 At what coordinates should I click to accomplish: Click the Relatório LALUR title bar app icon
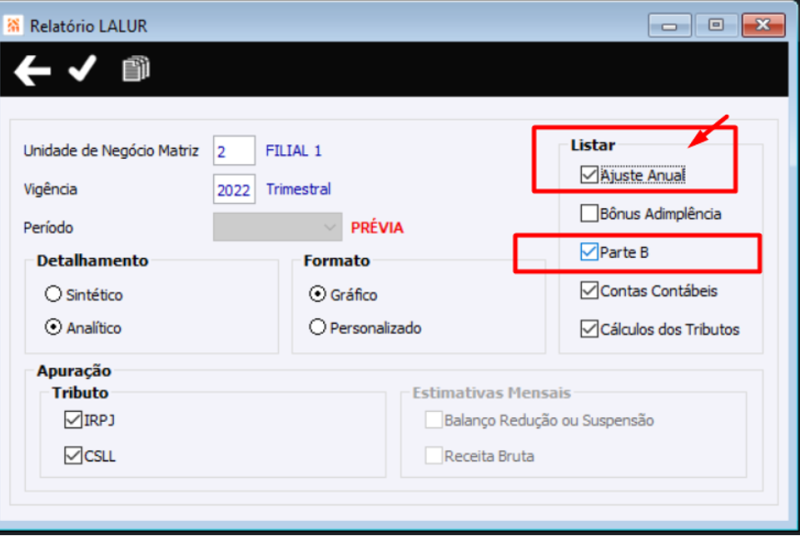coord(13,24)
